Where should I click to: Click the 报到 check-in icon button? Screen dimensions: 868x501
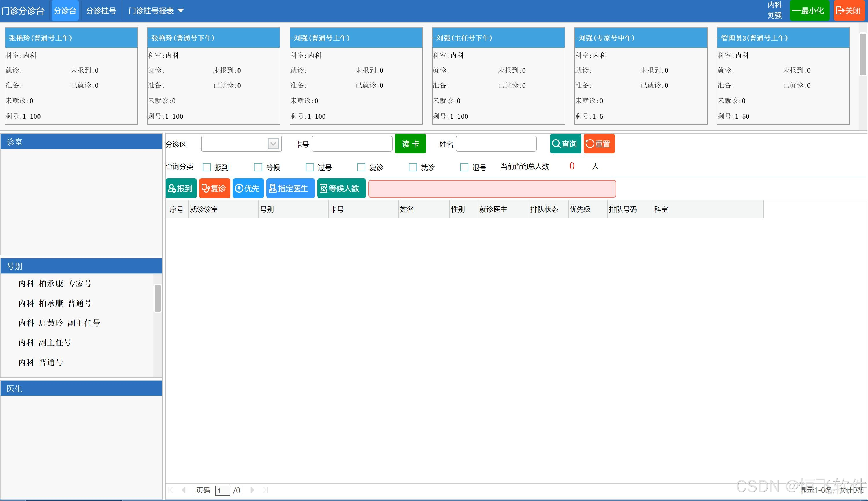pos(181,188)
